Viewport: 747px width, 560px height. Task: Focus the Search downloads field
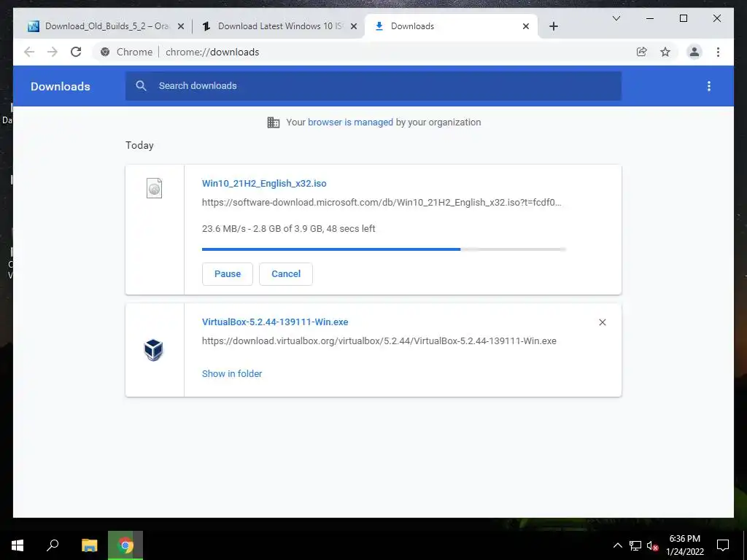pyautogui.click(x=373, y=86)
